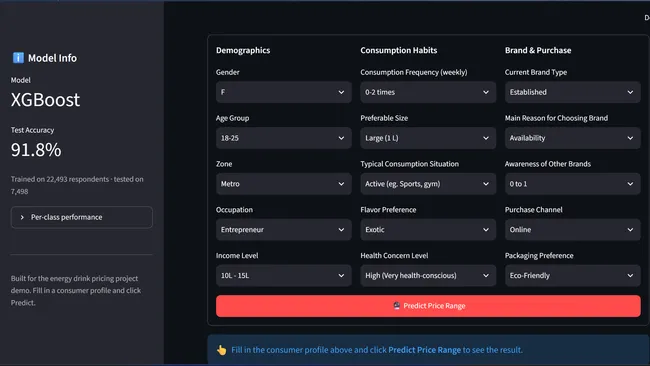Screen dimensions: 650x366
Task: Click the Brand & Purchase section heading
Action: point(538,50)
